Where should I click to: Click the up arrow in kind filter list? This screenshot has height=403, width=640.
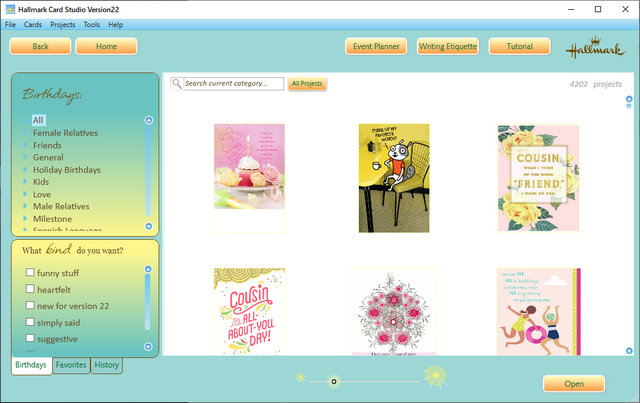pyautogui.click(x=148, y=269)
